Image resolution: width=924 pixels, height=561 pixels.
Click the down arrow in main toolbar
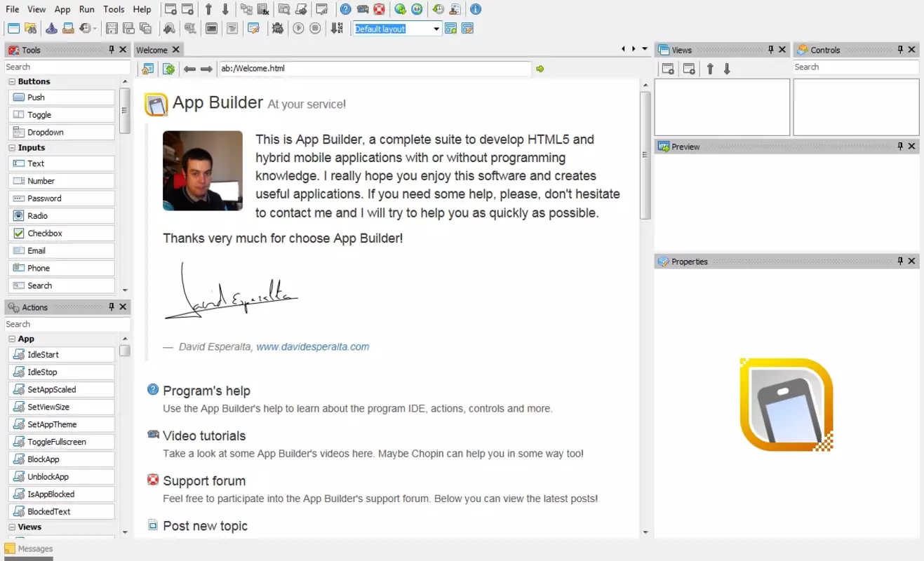(x=225, y=10)
